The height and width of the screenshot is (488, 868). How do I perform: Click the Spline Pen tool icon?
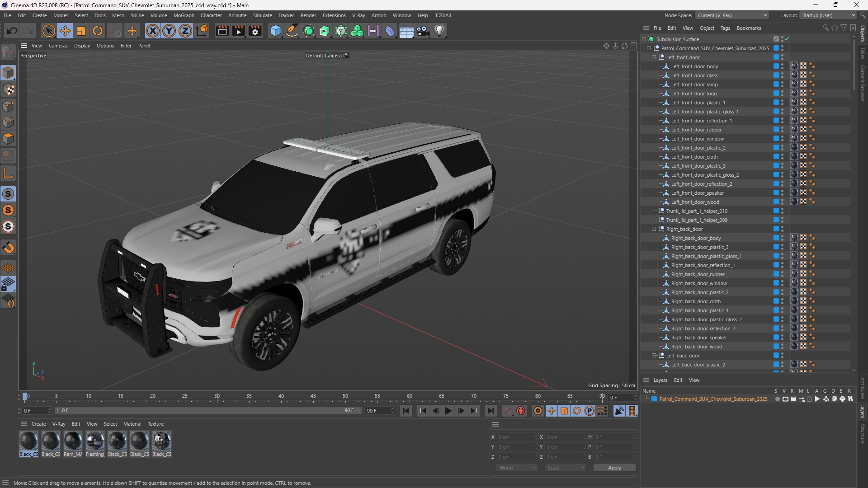(x=292, y=31)
